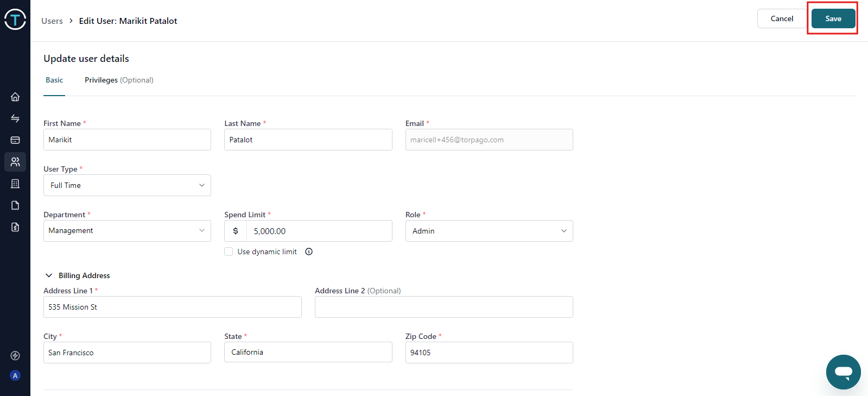Open the User Type dropdown

coord(127,185)
